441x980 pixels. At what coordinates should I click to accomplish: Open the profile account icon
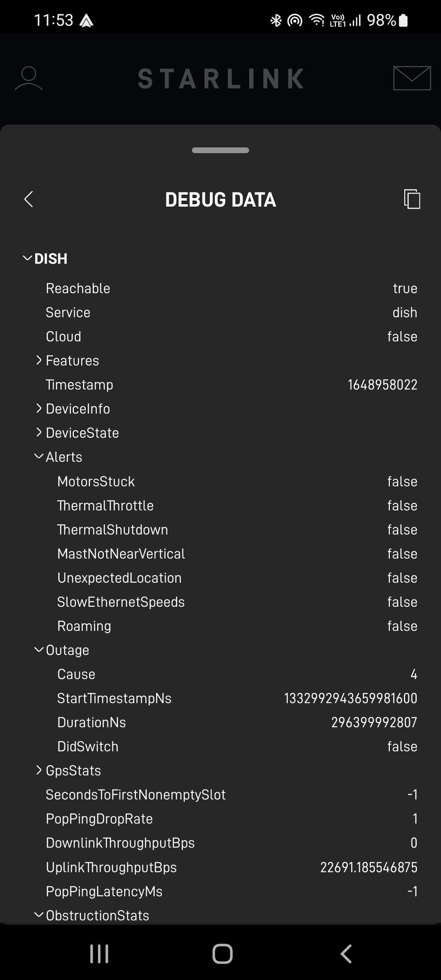(29, 78)
